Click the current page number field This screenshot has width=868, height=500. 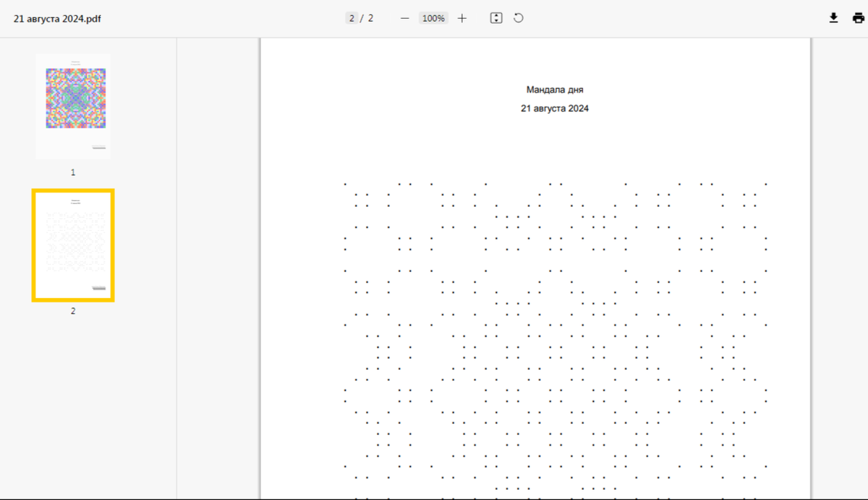click(x=352, y=18)
